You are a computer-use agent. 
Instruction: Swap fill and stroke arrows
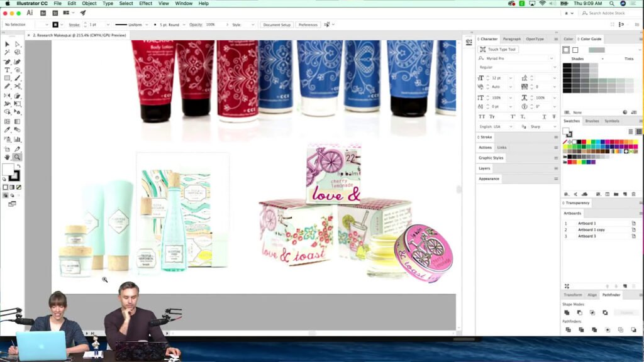[18, 166]
